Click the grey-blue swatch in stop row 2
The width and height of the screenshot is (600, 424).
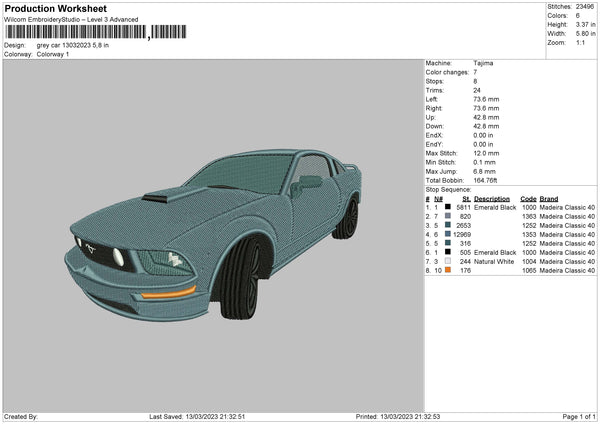(447, 216)
